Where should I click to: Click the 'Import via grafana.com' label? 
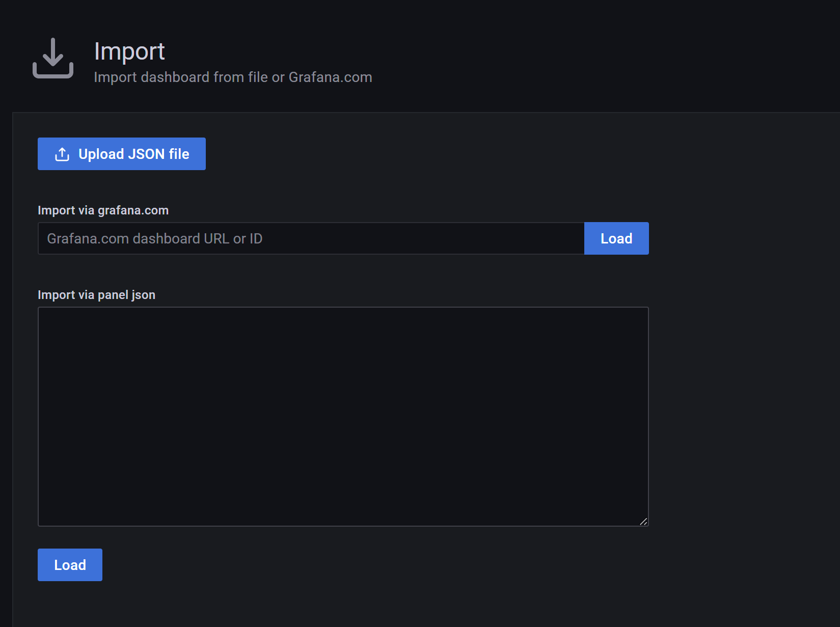pos(103,210)
